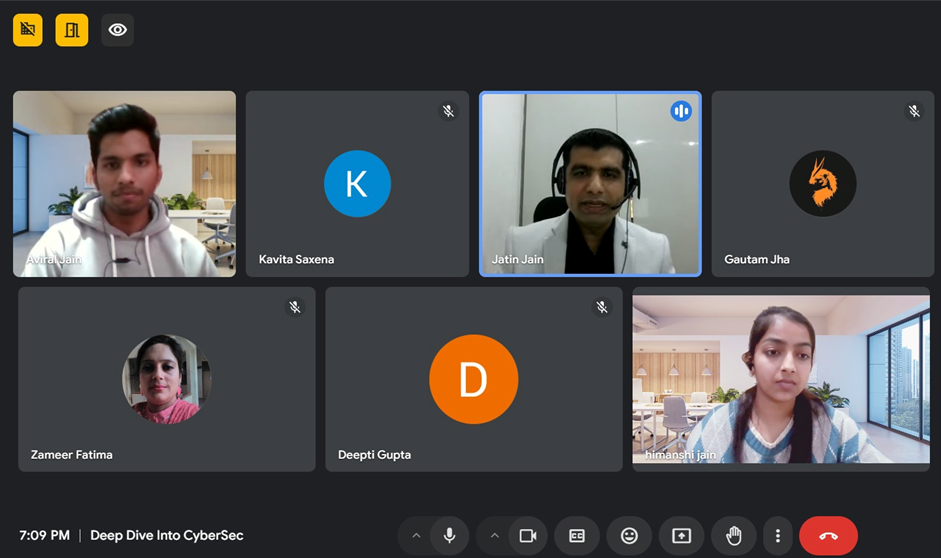The width and height of the screenshot is (941, 558).
Task: Click muted mic icon on Gautam Jha tile
Action: 914,111
